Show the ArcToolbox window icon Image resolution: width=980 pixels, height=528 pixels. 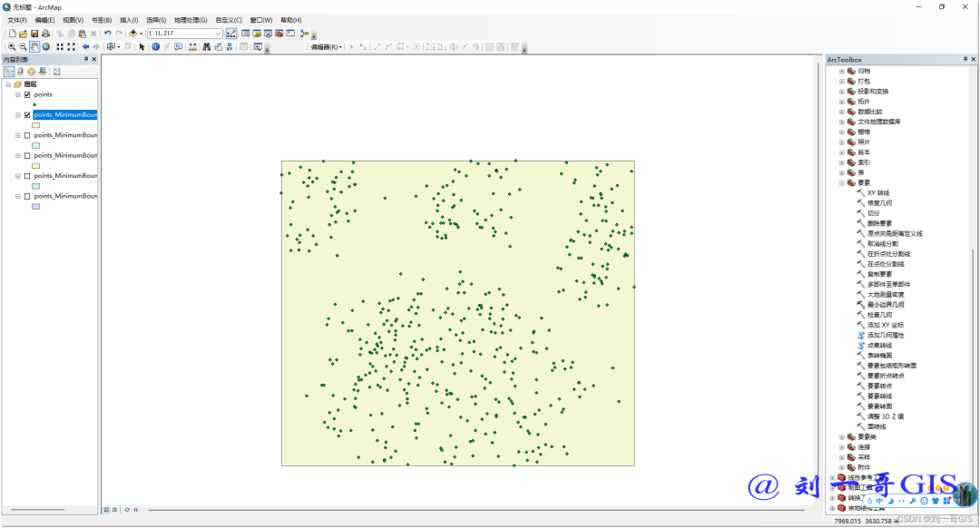(279, 34)
